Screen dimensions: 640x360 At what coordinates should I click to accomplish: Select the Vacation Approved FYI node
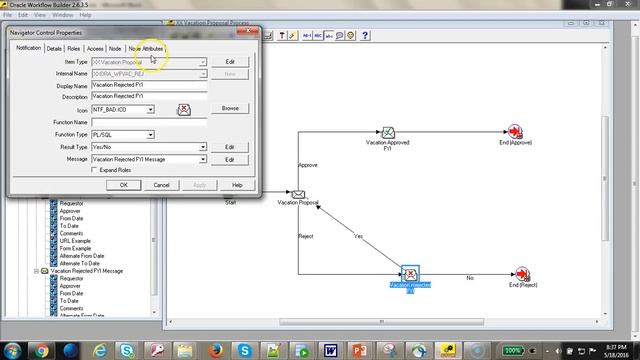coord(388,132)
